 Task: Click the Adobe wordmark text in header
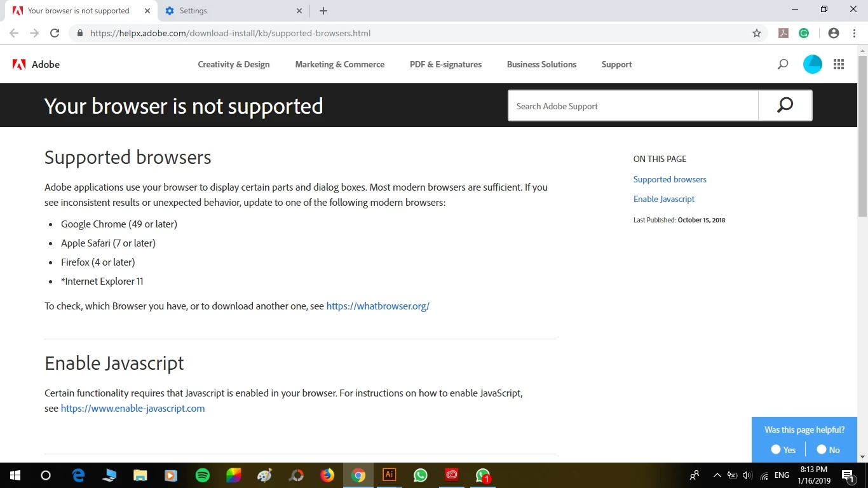46,64
